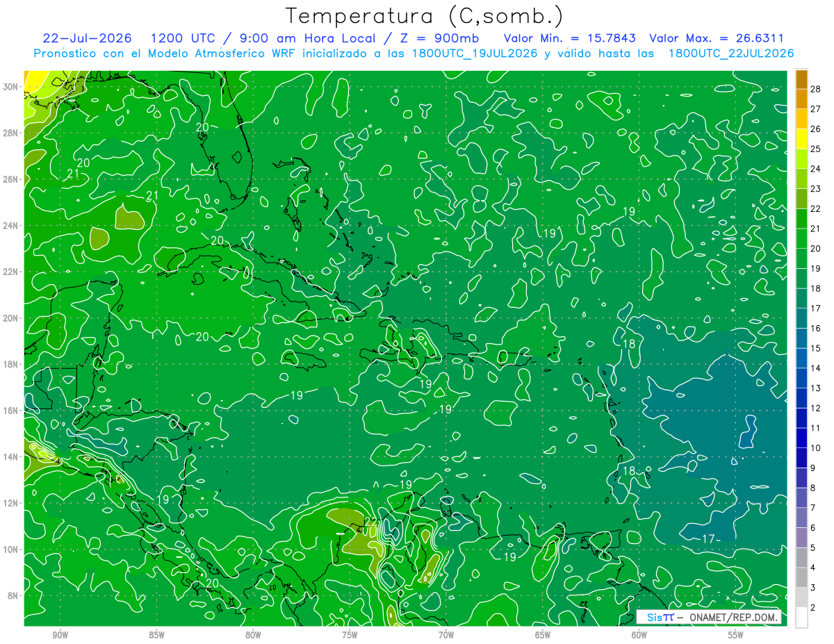Screen dimensions: 834x644
Task: Select the initialization time '1800UTC_19JUL2026'
Action: 475,53
